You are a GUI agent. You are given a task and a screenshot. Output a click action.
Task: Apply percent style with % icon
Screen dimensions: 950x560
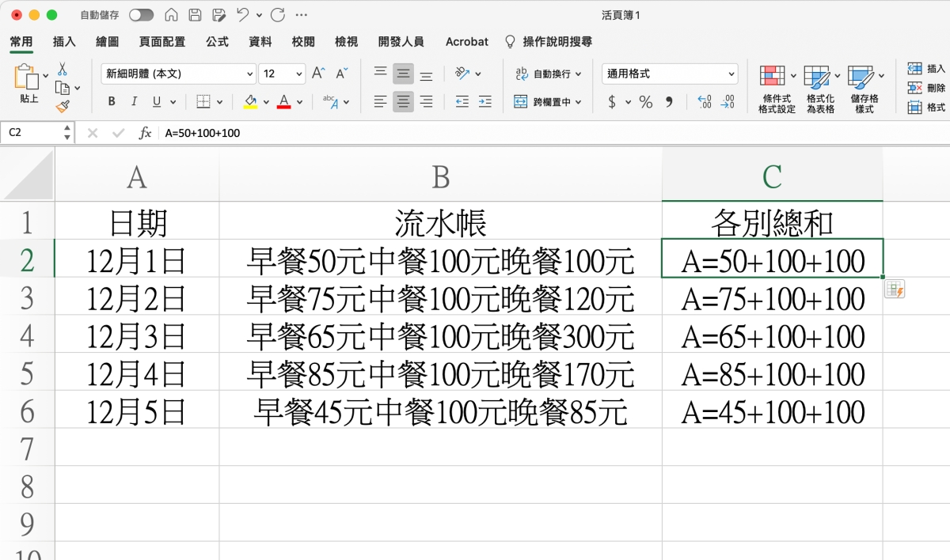(x=646, y=102)
